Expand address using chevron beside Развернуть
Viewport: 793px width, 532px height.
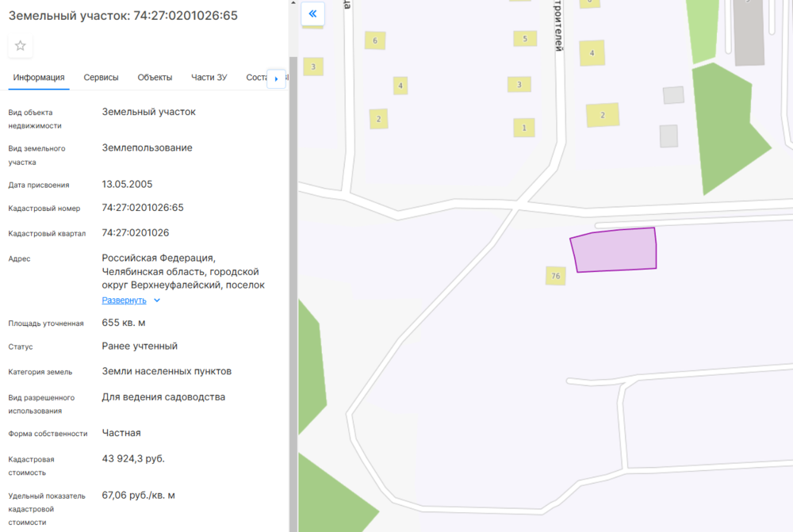coord(157,300)
